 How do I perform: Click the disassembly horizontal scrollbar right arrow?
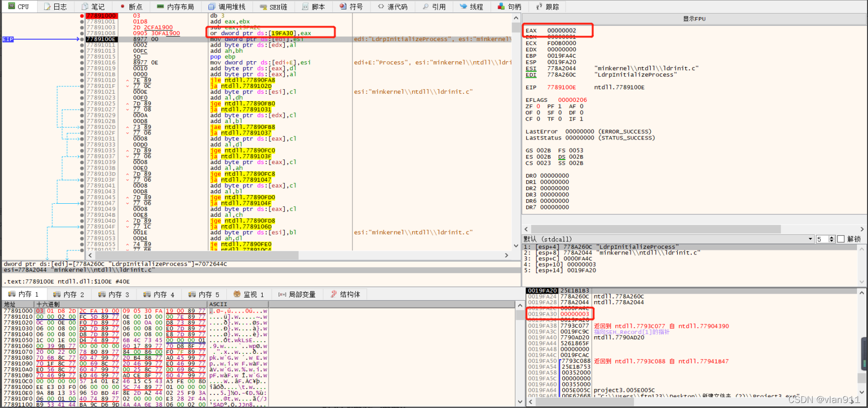[x=507, y=255]
